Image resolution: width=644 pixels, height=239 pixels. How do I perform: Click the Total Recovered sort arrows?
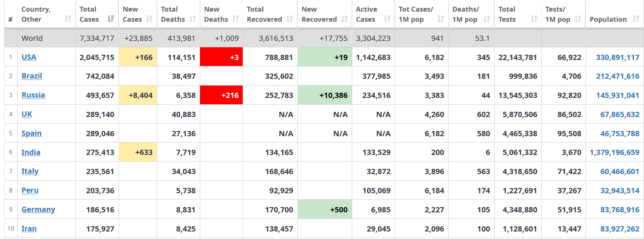pyautogui.click(x=290, y=19)
